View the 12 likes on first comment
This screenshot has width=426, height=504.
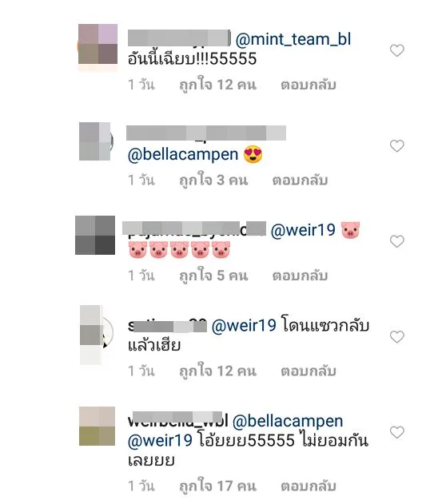[218, 85]
